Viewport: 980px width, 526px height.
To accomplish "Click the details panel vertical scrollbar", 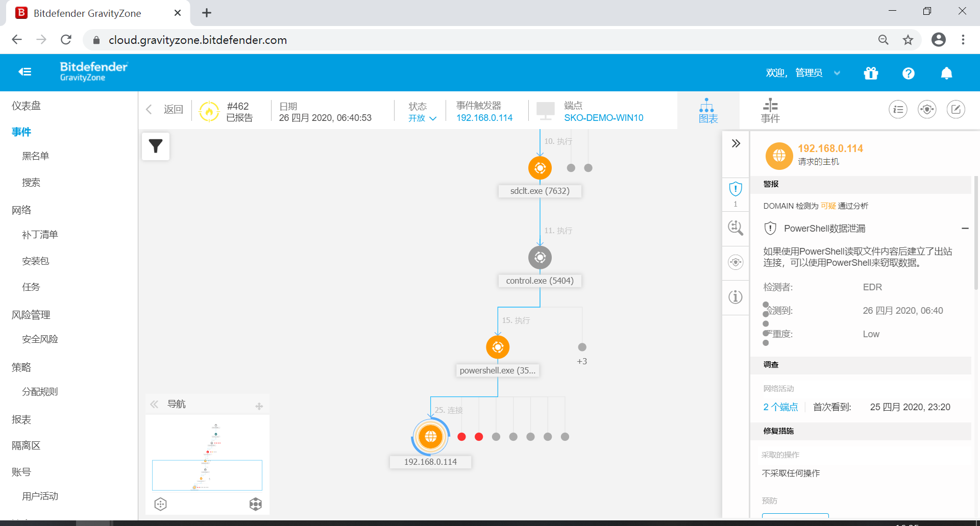I will click(x=976, y=234).
